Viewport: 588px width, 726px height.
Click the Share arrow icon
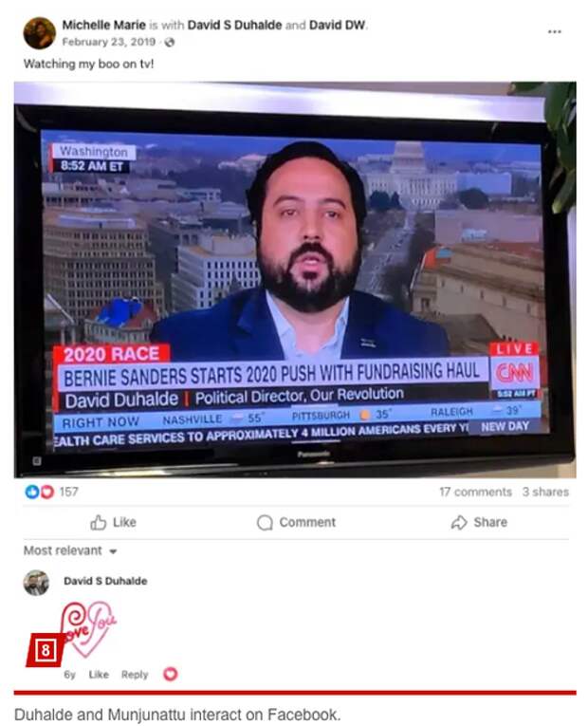[459, 522]
